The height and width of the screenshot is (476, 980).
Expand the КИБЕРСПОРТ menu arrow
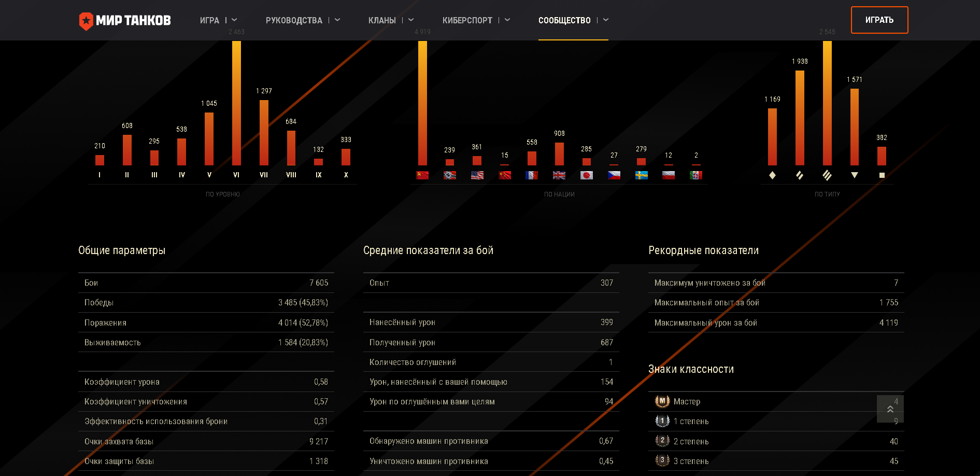[507, 20]
